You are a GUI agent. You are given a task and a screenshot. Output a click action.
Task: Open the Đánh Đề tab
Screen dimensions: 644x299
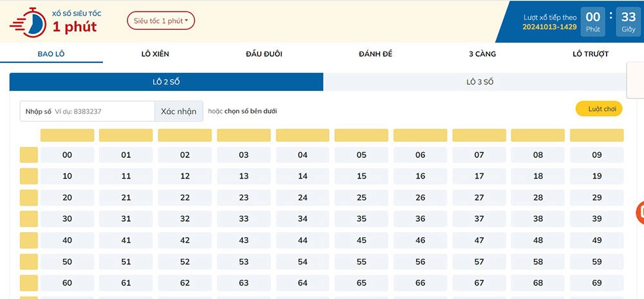tap(375, 54)
